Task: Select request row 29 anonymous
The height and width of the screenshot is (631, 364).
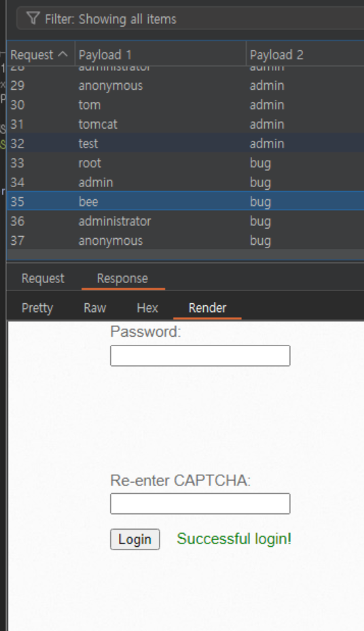Action: pyautogui.click(x=185, y=86)
